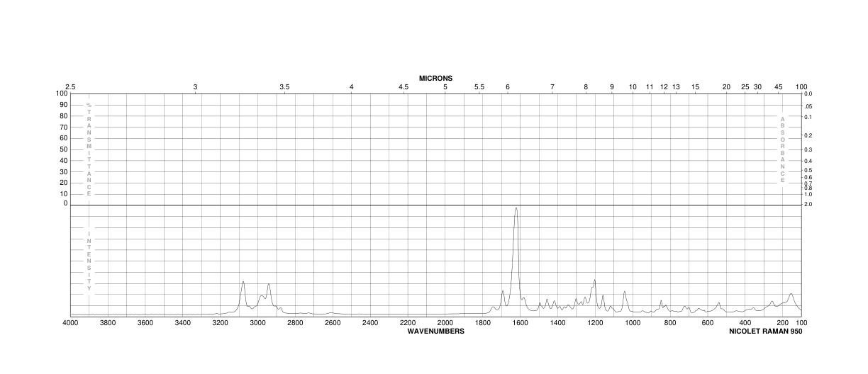This screenshot has width=868, height=374.
Task: Click the 2000 wavenumber tick label
Action: 445,323
